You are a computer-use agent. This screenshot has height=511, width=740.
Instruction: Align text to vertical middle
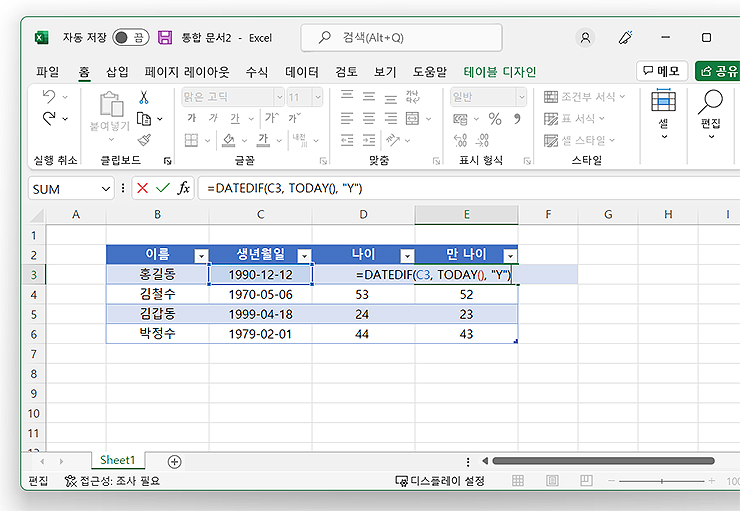point(369,97)
